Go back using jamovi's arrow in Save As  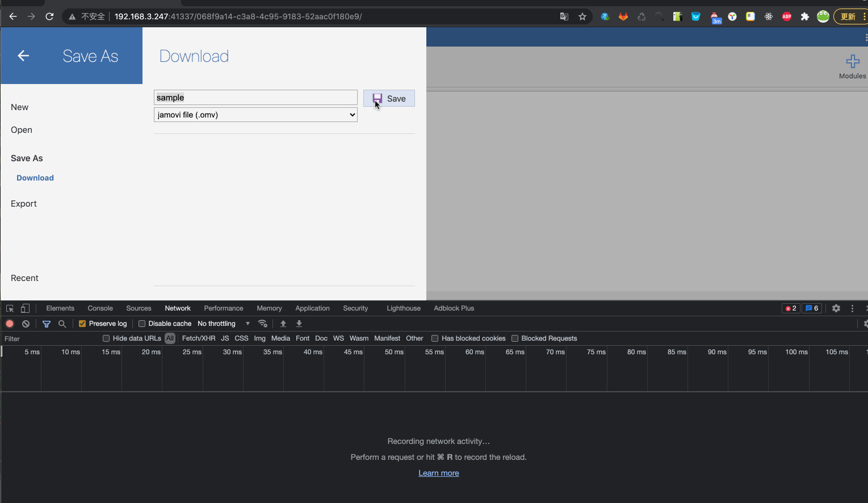[23, 55]
